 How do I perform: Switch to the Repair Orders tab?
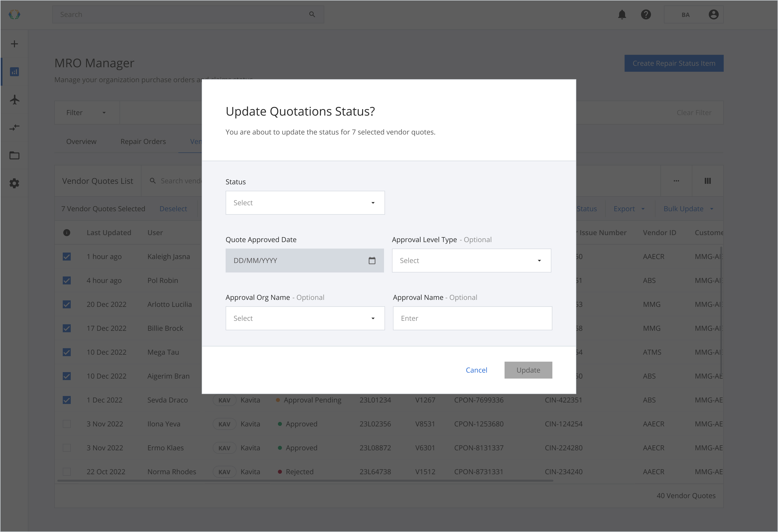coord(143,142)
